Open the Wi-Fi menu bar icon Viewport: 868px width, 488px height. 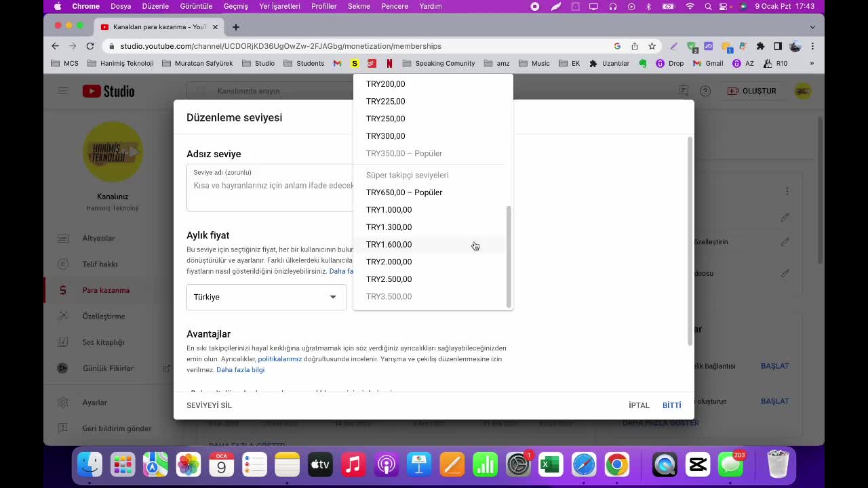pyautogui.click(x=690, y=6)
